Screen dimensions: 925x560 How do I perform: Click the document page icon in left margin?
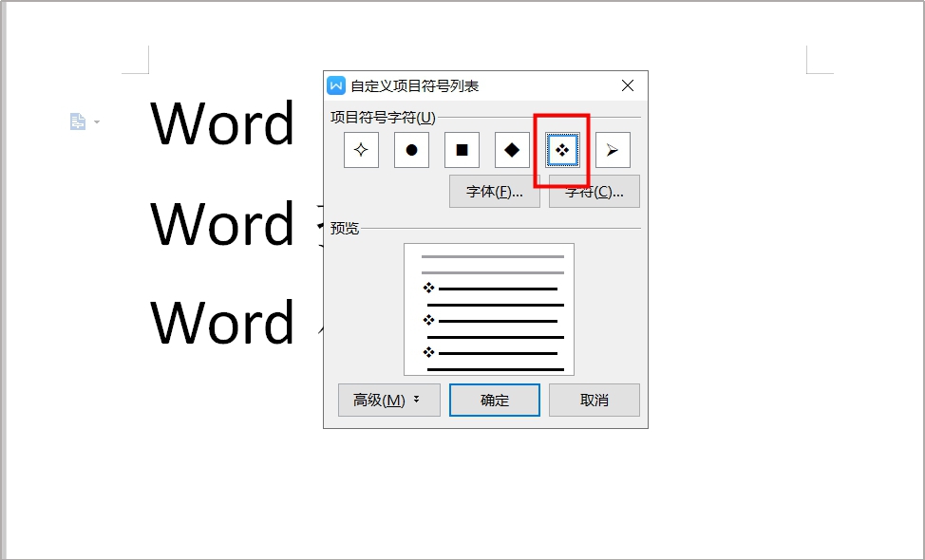(78, 121)
